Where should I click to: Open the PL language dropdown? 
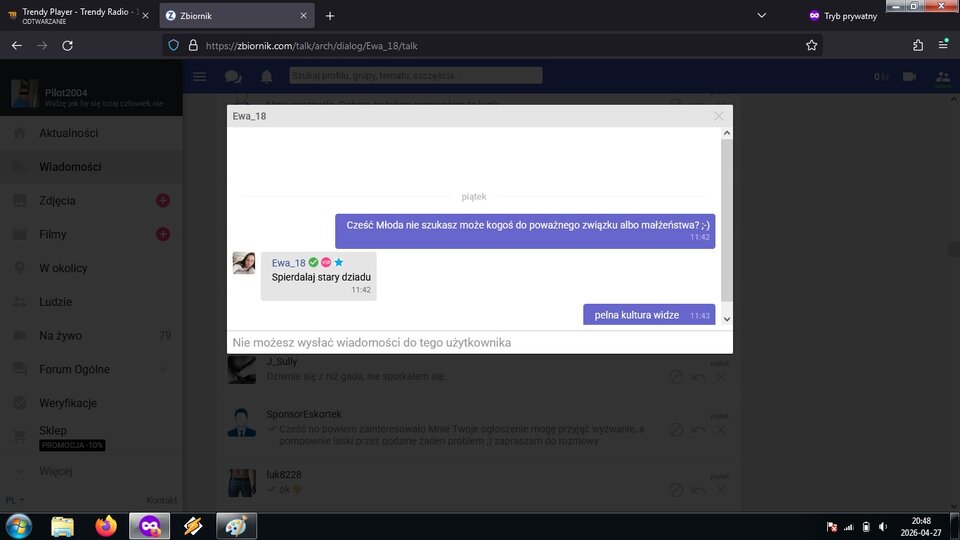tap(14, 500)
